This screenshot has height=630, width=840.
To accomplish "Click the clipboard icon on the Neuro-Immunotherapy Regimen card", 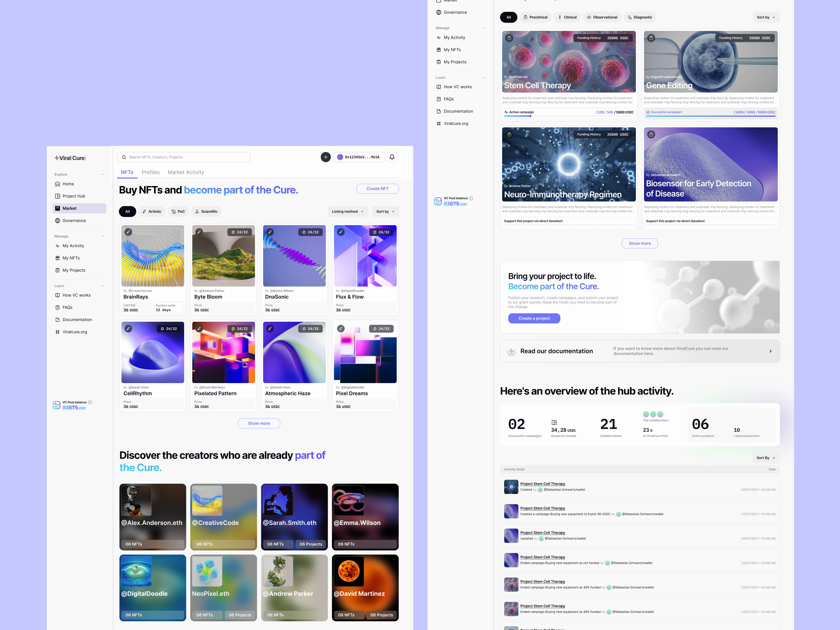I will [x=509, y=134].
